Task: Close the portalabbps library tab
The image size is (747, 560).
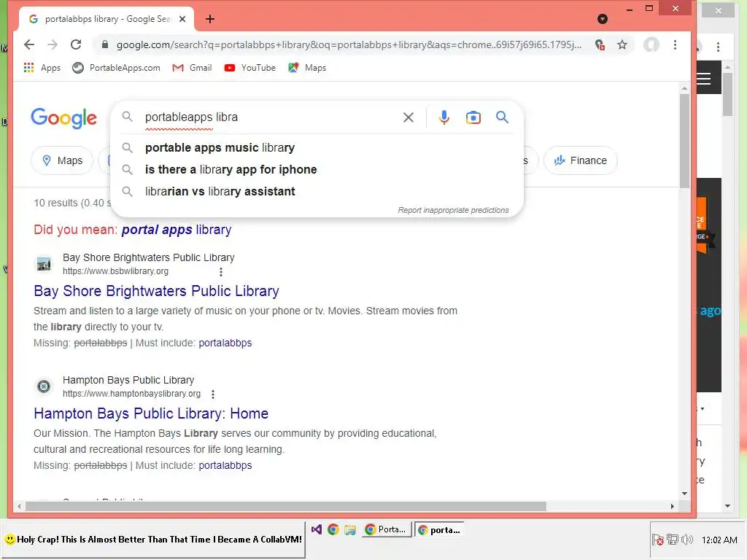Action: click(x=182, y=19)
